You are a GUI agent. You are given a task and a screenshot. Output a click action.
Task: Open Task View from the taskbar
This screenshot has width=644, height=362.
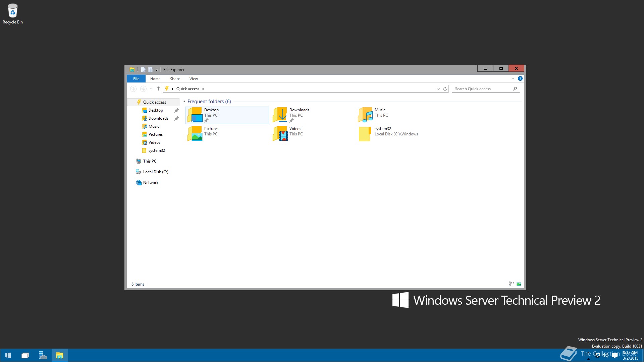25,355
